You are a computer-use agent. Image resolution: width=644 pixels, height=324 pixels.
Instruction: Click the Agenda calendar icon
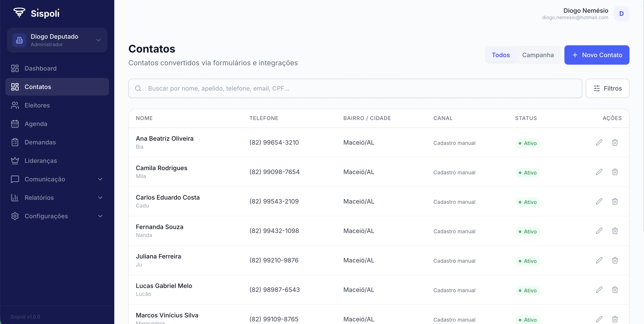click(x=15, y=124)
